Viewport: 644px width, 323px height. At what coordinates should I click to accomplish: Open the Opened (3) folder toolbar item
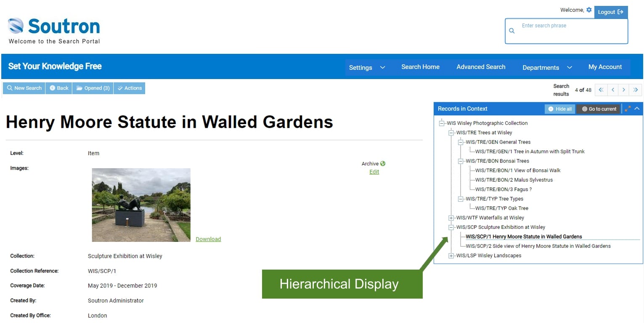(x=93, y=88)
